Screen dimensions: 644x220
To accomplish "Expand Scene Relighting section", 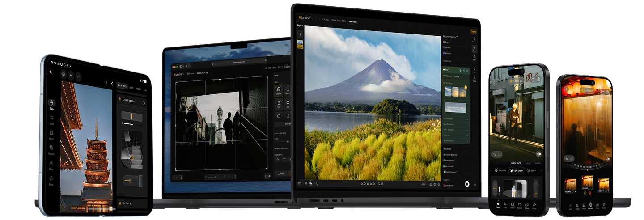I will [x=455, y=130].
